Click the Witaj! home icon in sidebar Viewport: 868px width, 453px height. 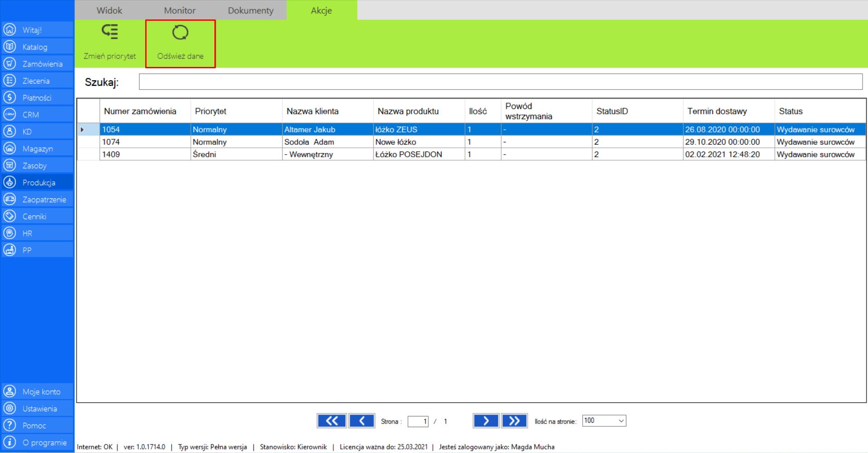click(x=9, y=30)
